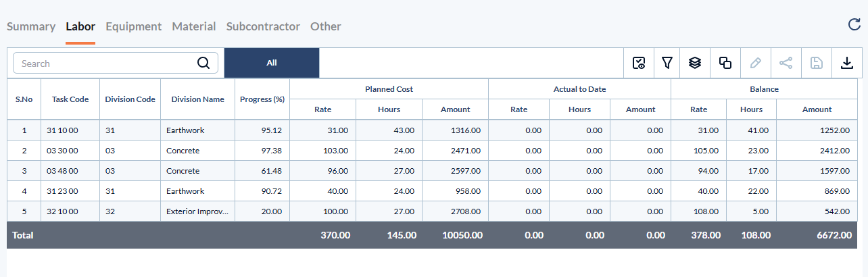Click the pencil edit icon
The width and height of the screenshot is (868, 277).
coord(756,63)
